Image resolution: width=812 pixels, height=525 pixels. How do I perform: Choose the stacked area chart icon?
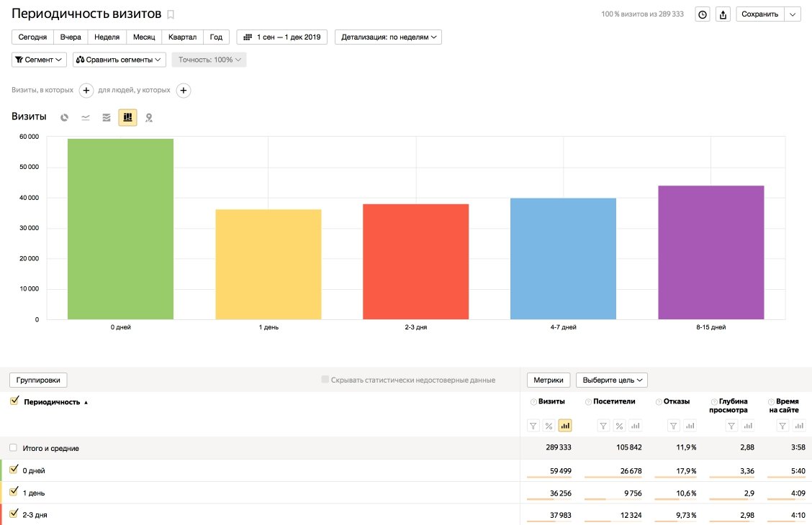tap(107, 117)
